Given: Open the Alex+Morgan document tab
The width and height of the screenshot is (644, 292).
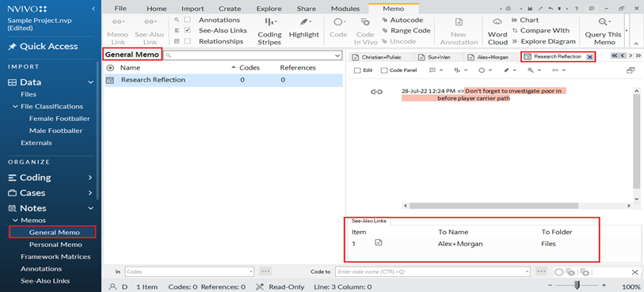Looking at the screenshot, I should click(x=489, y=58).
